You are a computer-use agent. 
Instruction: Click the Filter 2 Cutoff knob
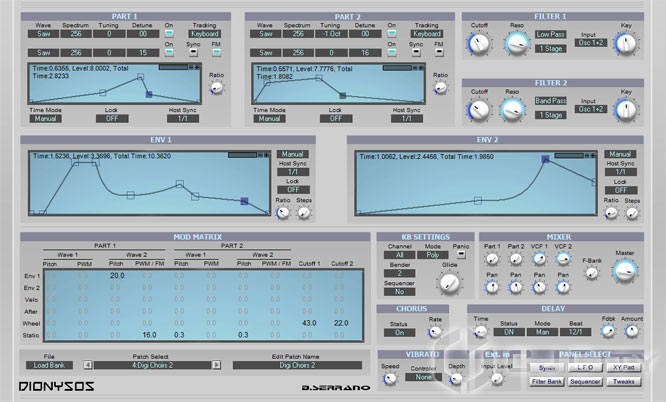tap(479, 110)
